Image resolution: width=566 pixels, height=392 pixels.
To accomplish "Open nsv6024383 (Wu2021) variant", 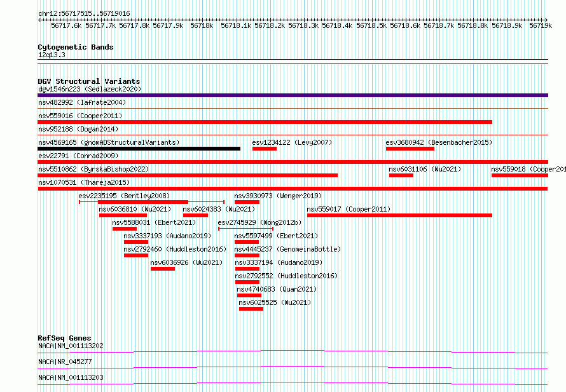I will point(219,209).
